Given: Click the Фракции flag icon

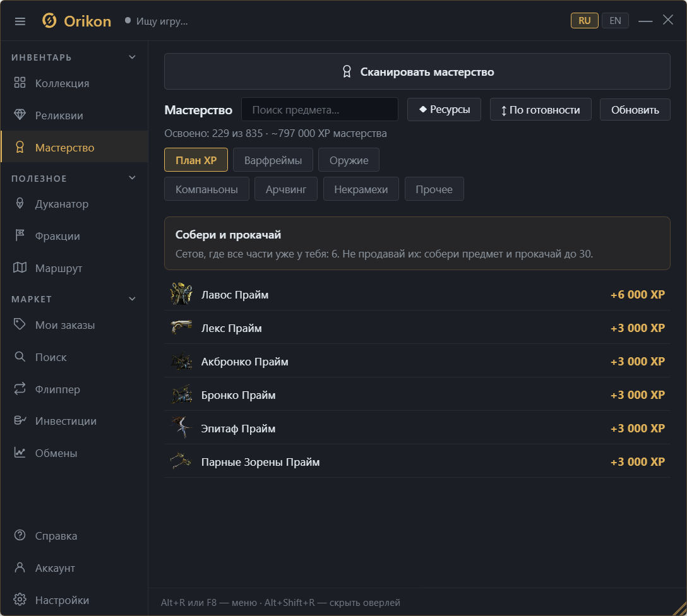Looking at the screenshot, I should [20, 235].
